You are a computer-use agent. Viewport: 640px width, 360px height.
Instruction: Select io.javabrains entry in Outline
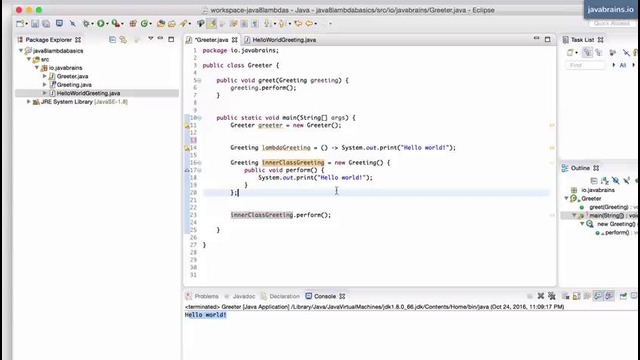pos(598,190)
